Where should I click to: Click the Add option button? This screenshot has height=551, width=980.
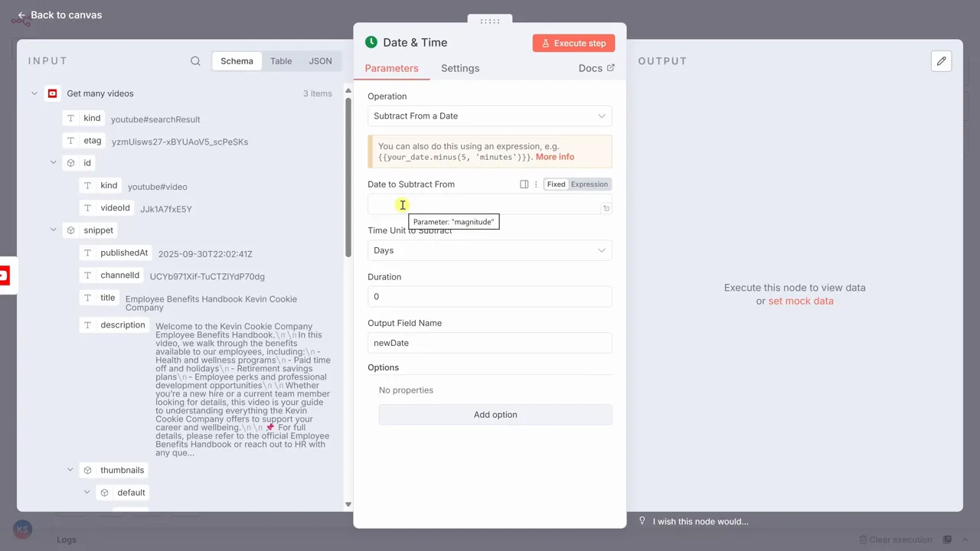[495, 415]
